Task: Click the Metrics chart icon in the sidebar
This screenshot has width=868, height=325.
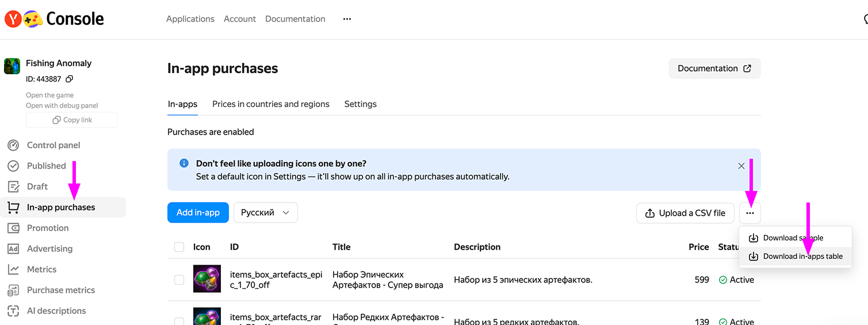Action: click(13, 270)
